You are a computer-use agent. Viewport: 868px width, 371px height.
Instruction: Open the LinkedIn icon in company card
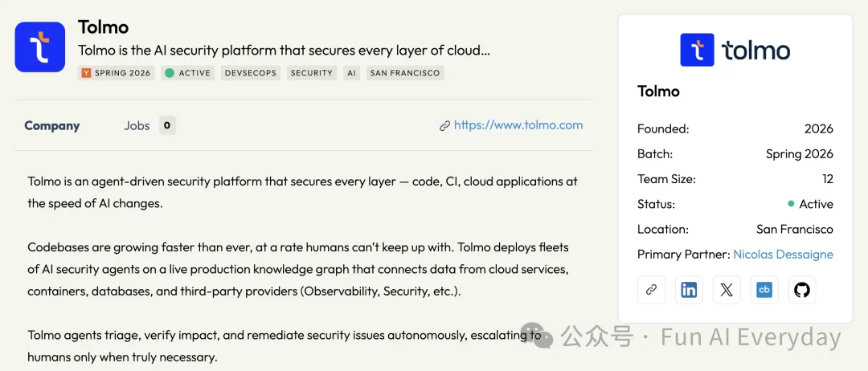tap(689, 290)
